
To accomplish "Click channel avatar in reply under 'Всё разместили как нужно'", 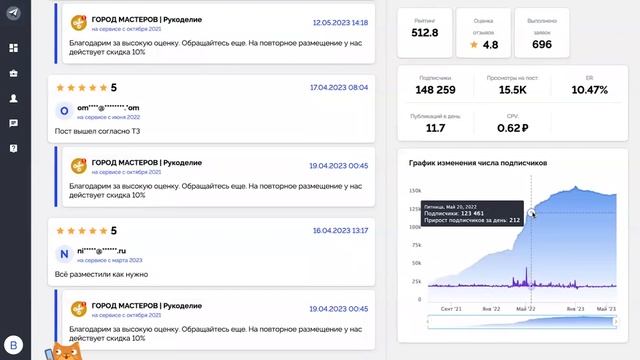I will (x=78, y=309).
